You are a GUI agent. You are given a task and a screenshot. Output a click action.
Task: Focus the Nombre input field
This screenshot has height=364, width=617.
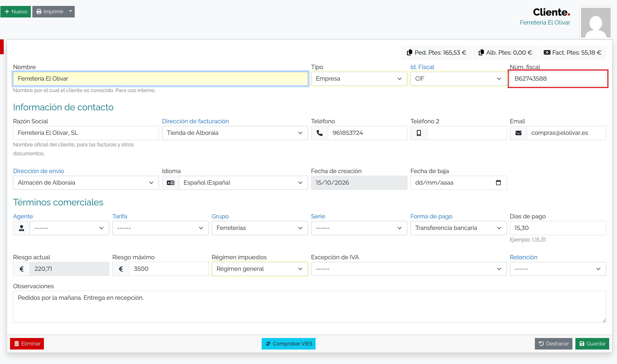pos(161,79)
